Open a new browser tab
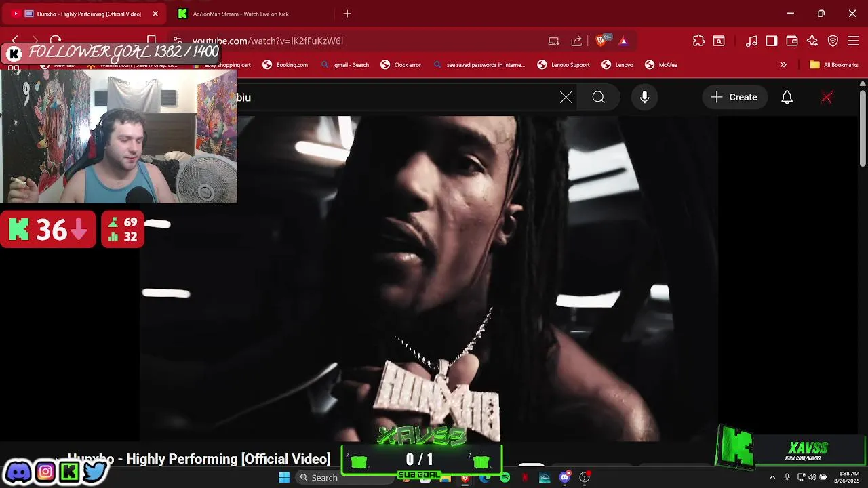Screen dimensions: 868x488 point(347,14)
